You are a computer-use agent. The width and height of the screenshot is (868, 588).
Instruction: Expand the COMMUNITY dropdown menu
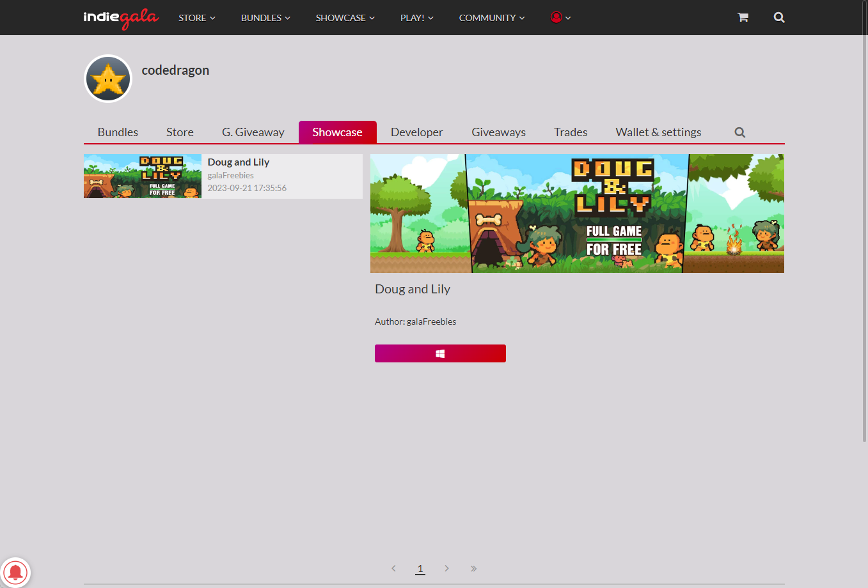492,18
